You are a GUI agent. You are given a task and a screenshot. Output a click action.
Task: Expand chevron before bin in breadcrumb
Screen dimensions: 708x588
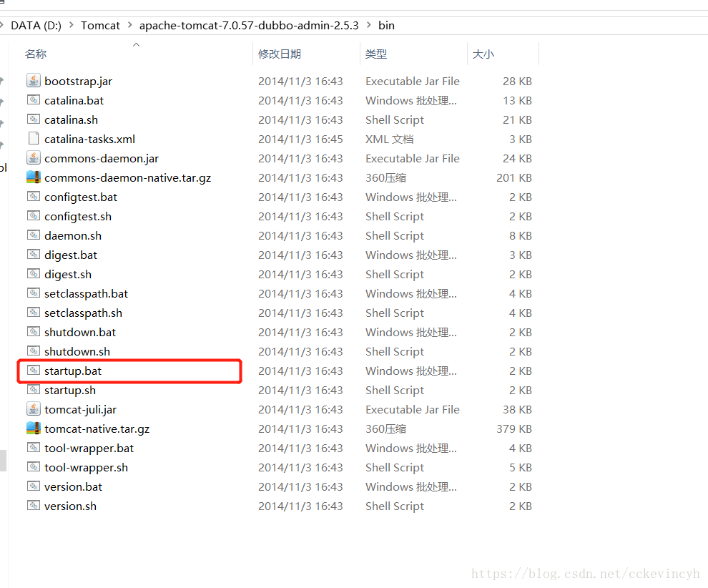[x=369, y=25]
